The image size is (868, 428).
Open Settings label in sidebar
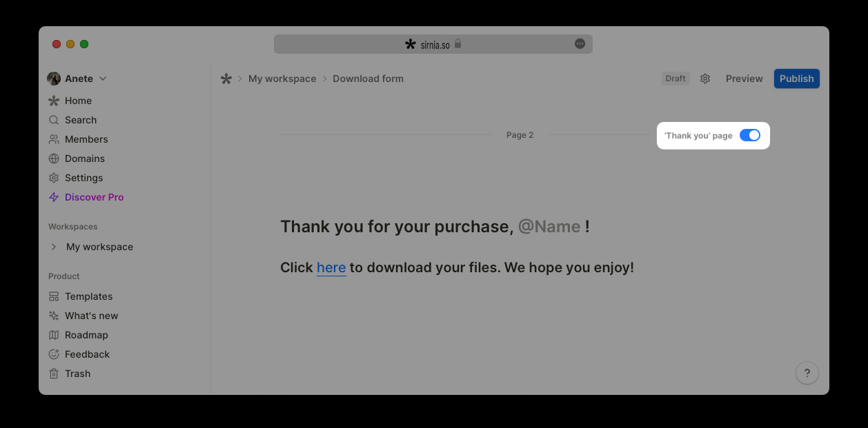83,178
